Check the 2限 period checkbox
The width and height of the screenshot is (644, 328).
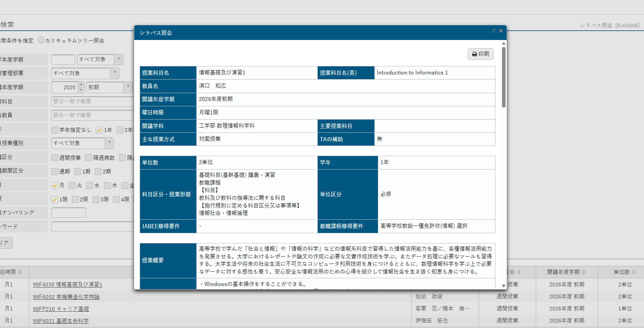75,200
